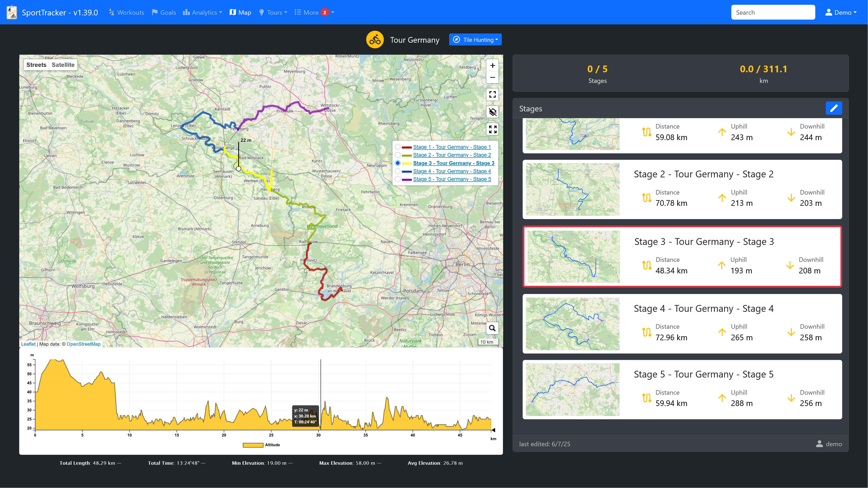Select Stage 2 radio button in map legend

[x=398, y=155]
